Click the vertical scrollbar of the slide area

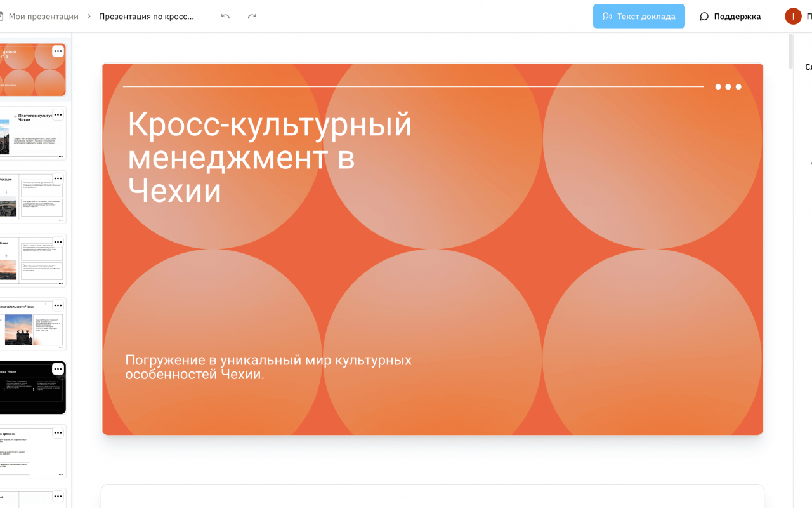(x=790, y=51)
